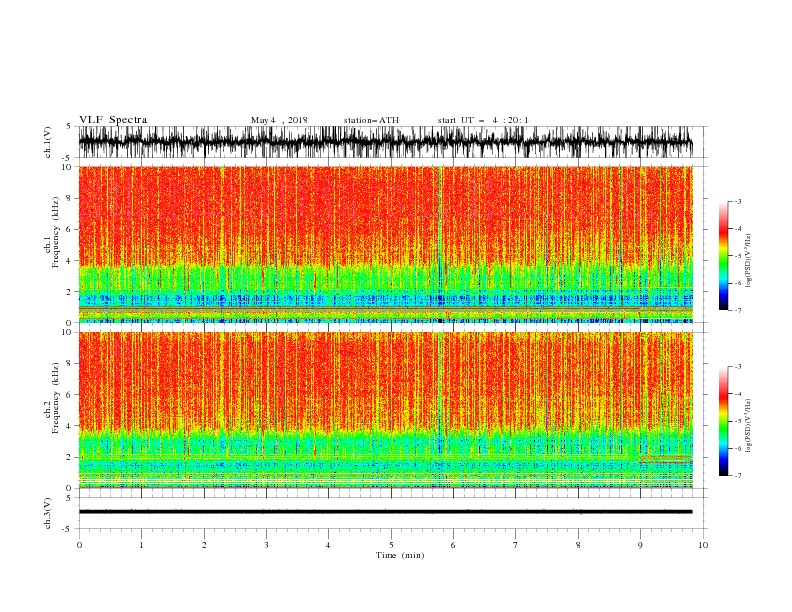Image resolution: width=792 pixels, height=612 pixels.
Task: Click the "7" tick on Time axis
Action: pyautogui.click(x=516, y=545)
